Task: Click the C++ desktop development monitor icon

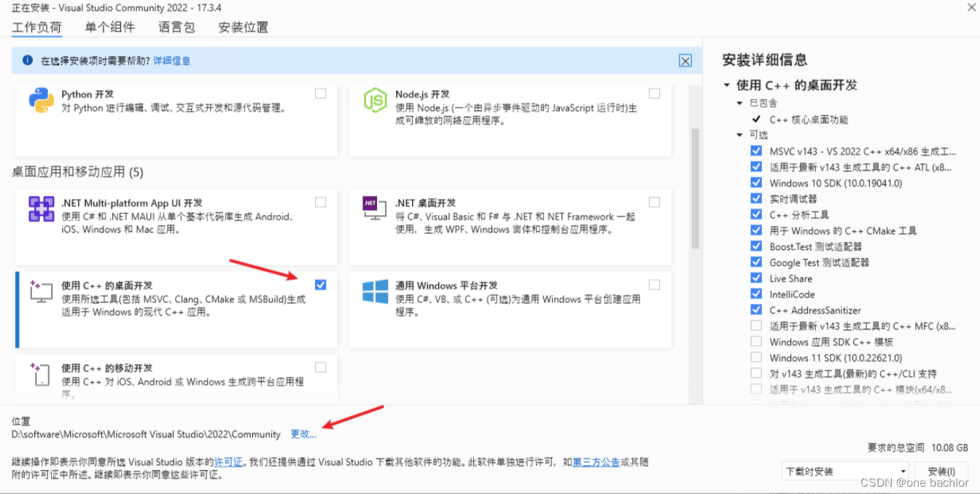Action: click(42, 291)
